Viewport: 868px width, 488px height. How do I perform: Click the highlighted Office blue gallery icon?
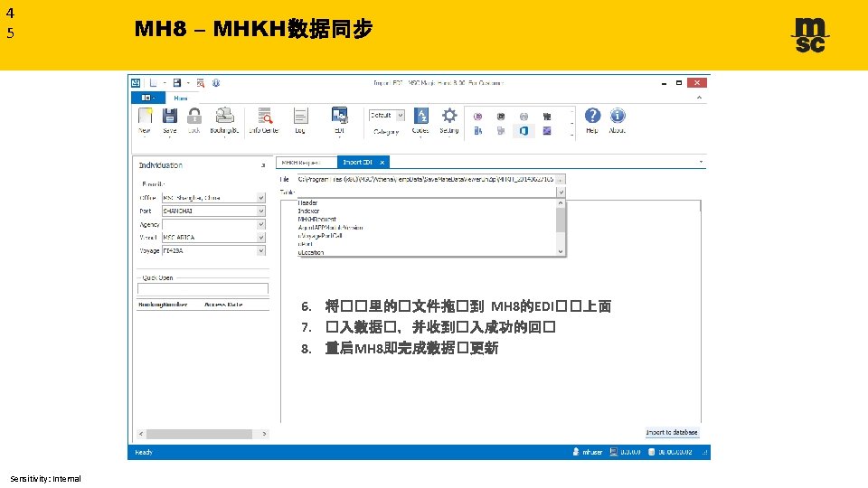pos(524,130)
